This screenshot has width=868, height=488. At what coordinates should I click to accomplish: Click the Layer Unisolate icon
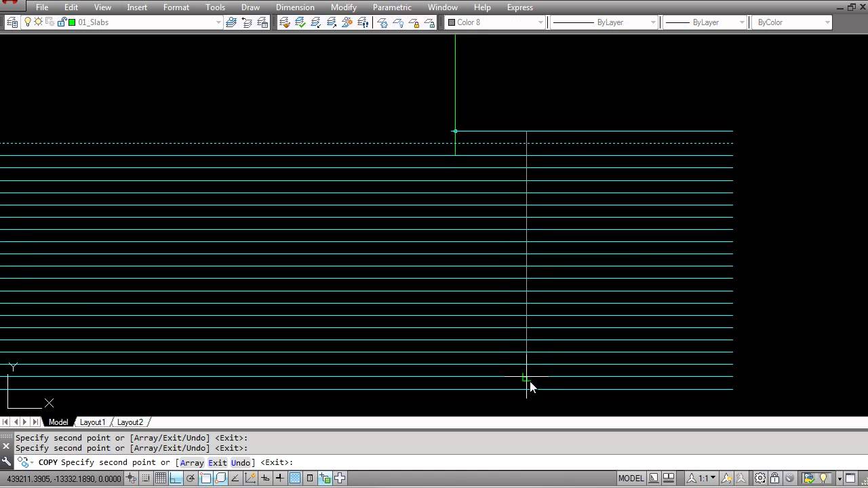click(x=332, y=22)
